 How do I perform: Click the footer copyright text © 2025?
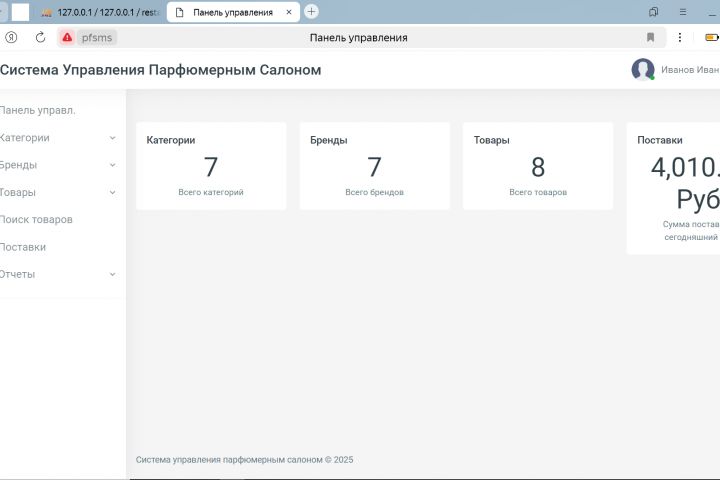[245, 460]
